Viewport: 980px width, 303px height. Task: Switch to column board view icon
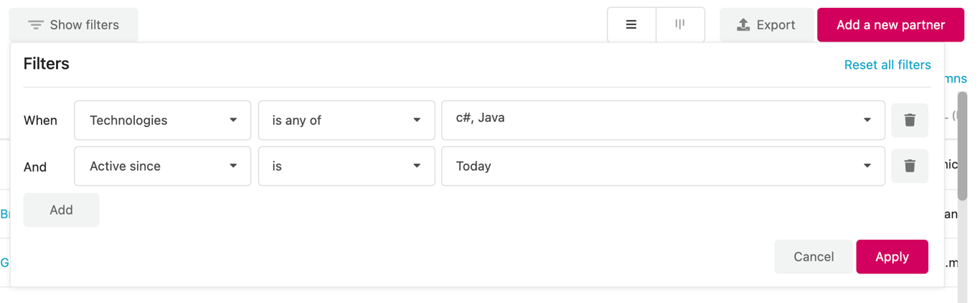coord(679,25)
